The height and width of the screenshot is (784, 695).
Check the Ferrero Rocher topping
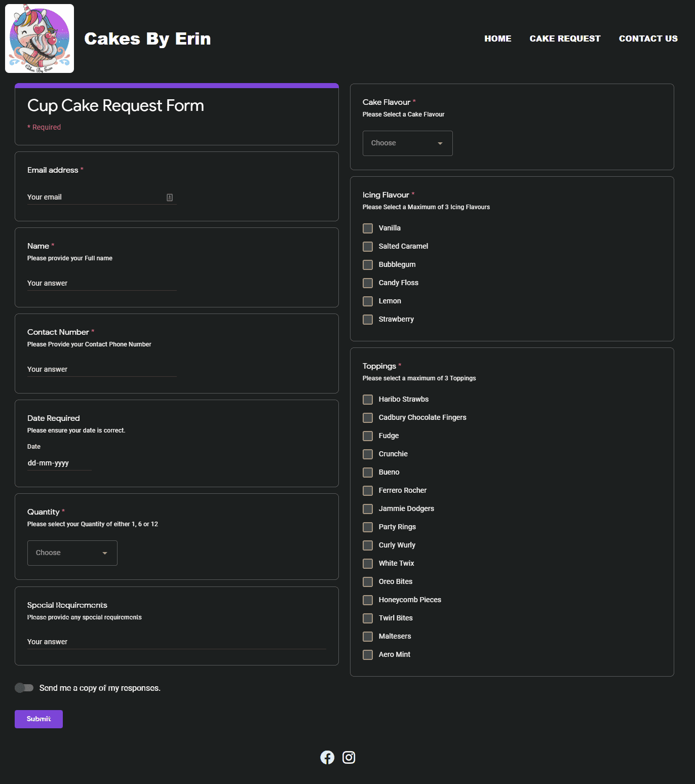(x=368, y=491)
